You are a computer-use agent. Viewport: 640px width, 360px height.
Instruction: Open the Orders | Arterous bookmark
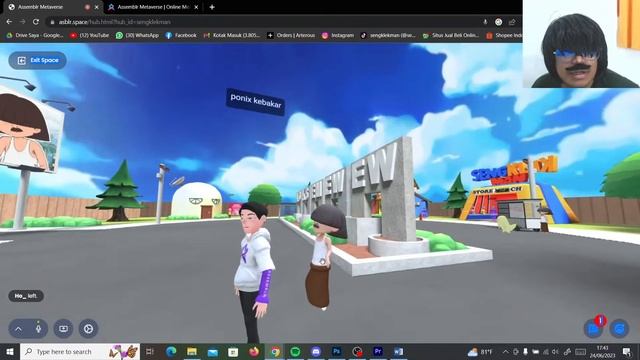pyautogui.click(x=291, y=36)
